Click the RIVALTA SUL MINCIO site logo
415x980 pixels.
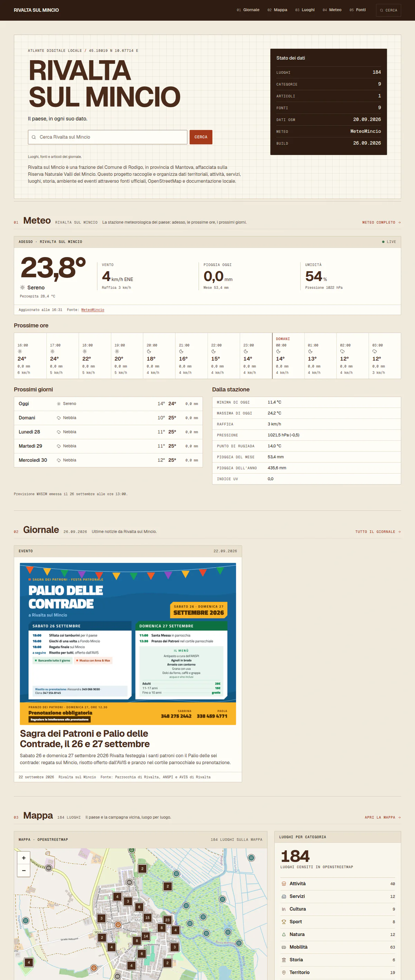pos(37,10)
